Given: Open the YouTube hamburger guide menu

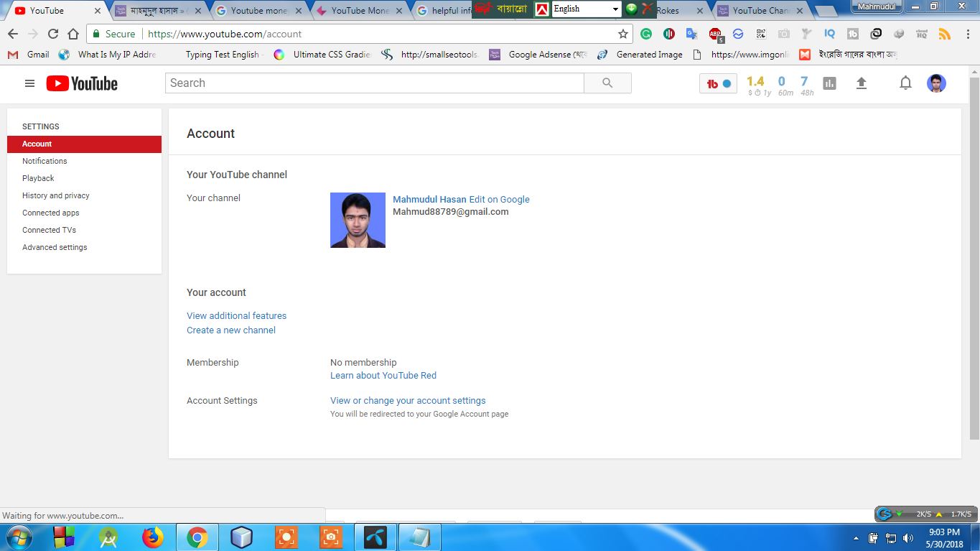Looking at the screenshot, I should pos(29,83).
